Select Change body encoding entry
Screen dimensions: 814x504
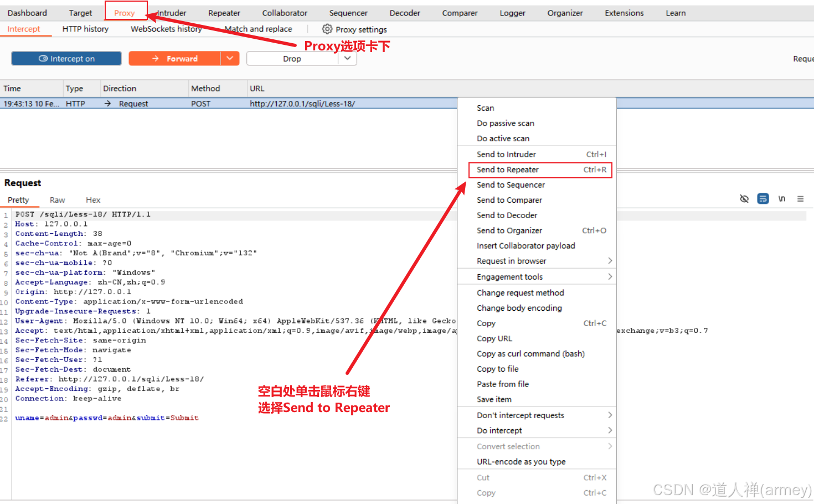[x=537, y=308]
